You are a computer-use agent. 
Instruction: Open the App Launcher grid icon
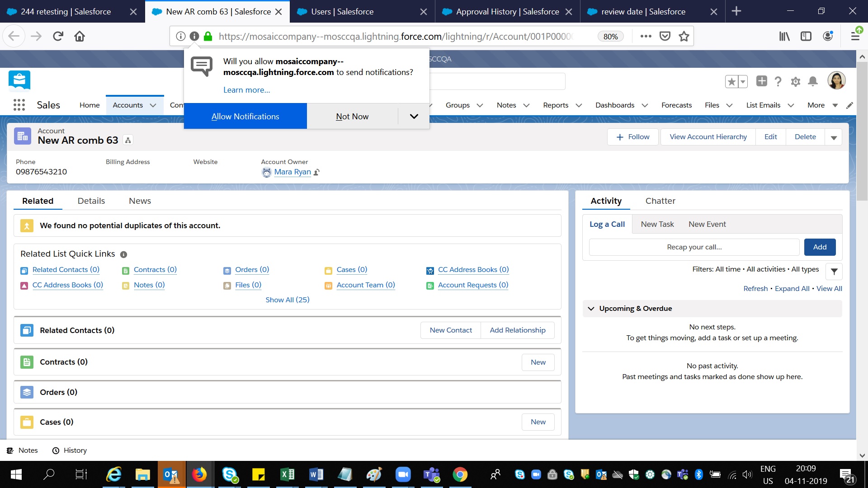[19, 105]
